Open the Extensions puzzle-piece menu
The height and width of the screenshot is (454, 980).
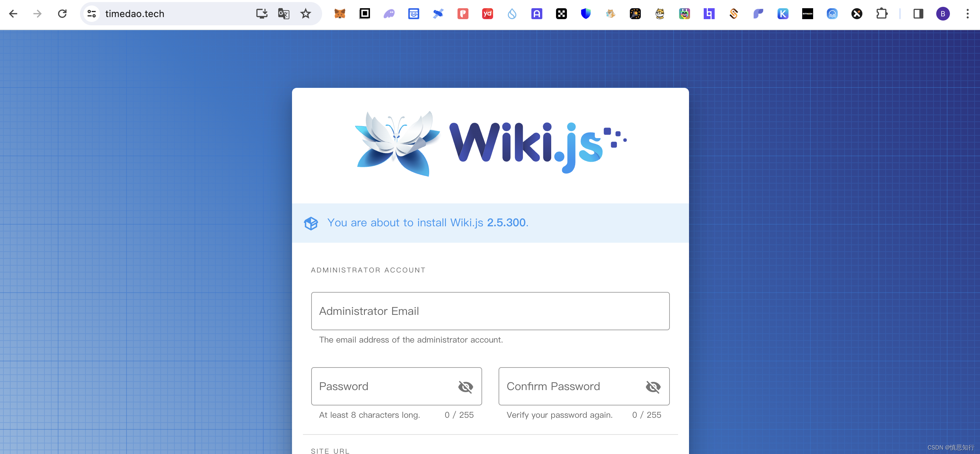tap(882, 14)
